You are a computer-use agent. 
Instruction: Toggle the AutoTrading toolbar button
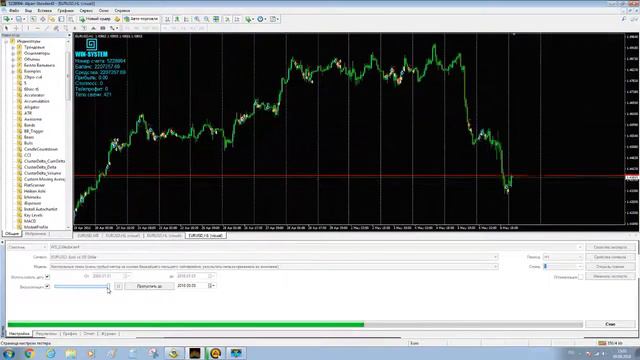(x=141, y=19)
